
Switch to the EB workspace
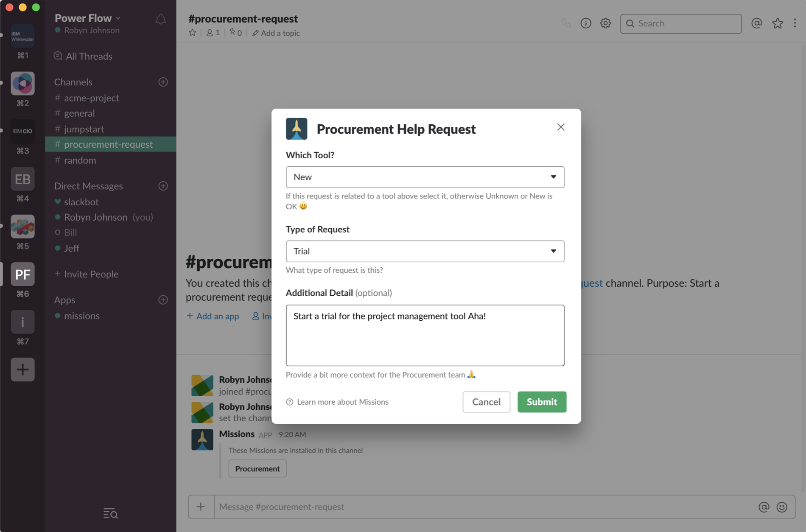22,179
